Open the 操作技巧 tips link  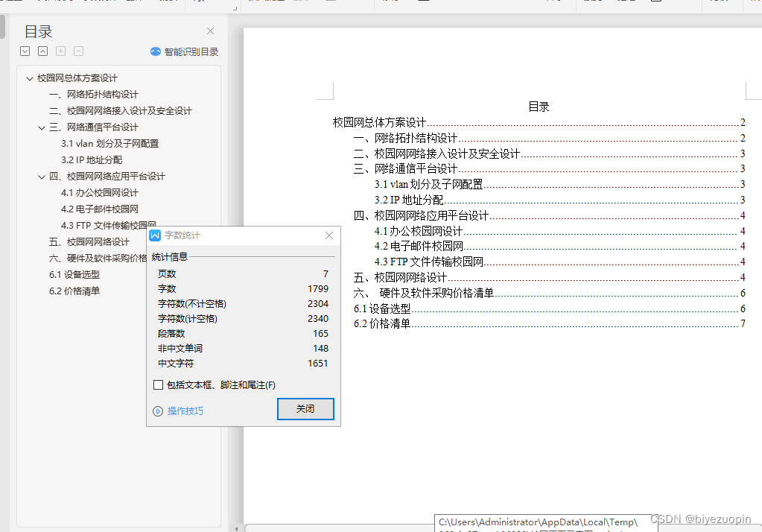pos(185,411)
